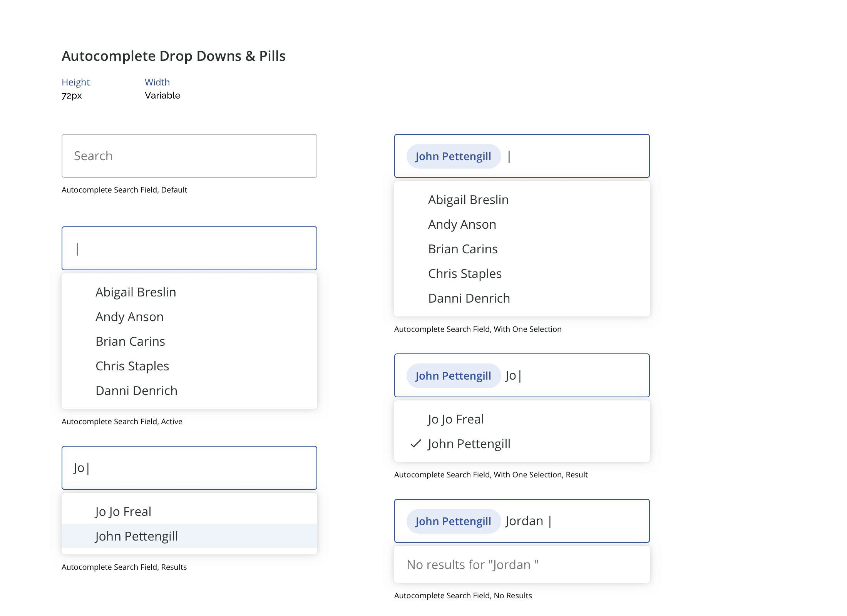Choose Andy Anson in Active dropdown list
Viewport: 847px width, 616px height.
(129, 317)
